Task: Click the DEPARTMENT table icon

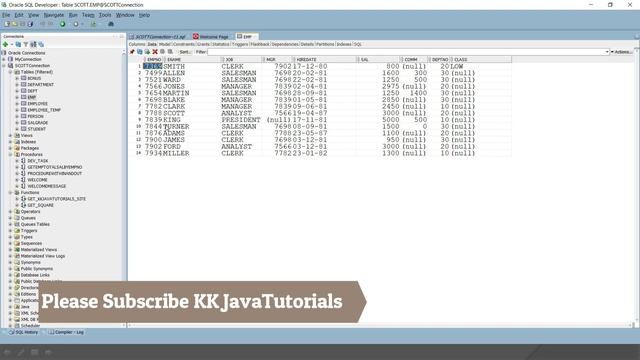Action: (24, 84)
